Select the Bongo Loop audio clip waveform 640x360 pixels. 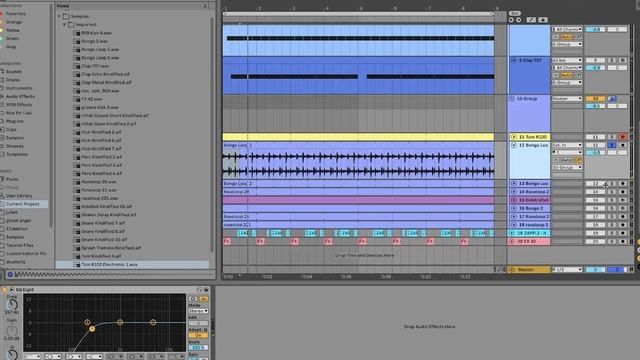[358, 164]
